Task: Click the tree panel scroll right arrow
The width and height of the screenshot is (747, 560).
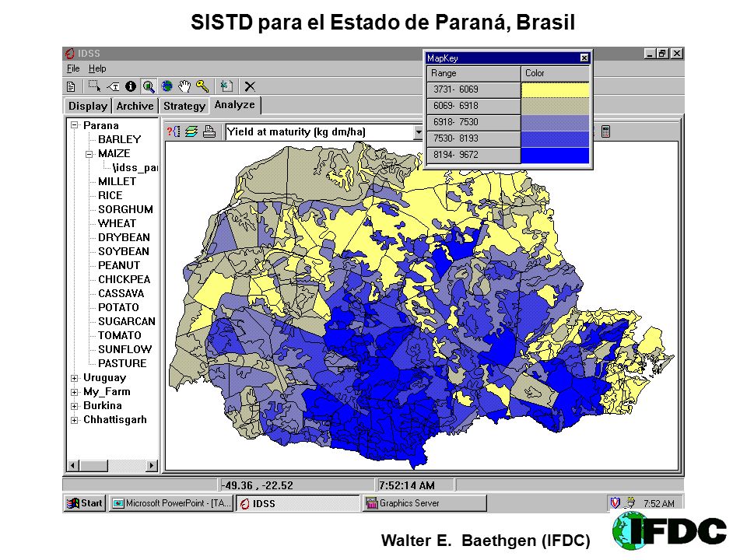Action: tap(152, 465)
